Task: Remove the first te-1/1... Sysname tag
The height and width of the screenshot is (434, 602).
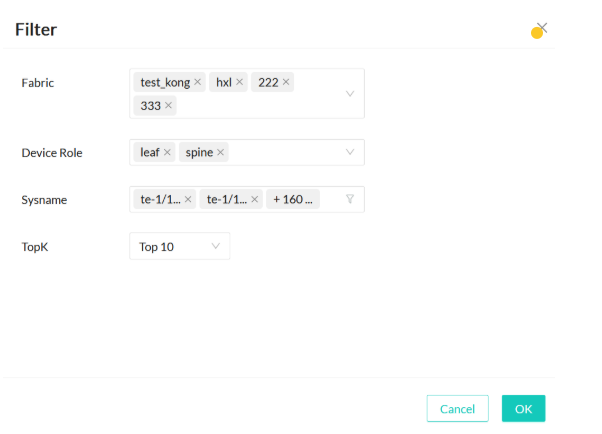Action: (188, 199)
